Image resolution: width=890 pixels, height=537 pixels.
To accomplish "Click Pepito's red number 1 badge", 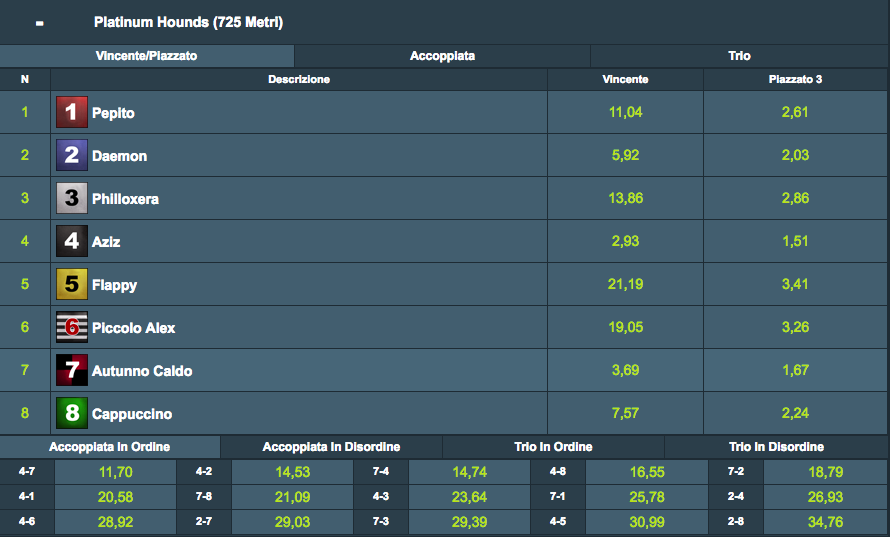I will point(72,112).
